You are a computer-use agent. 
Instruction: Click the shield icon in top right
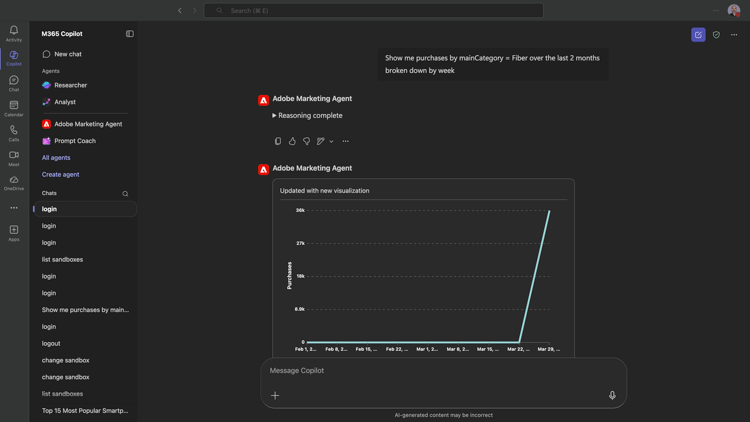[x=716, y=34]
